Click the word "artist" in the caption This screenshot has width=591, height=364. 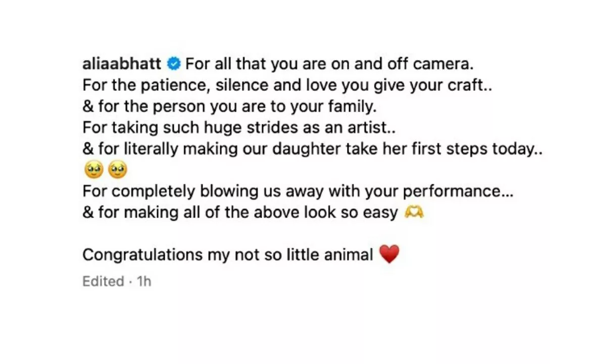(365, 128)
